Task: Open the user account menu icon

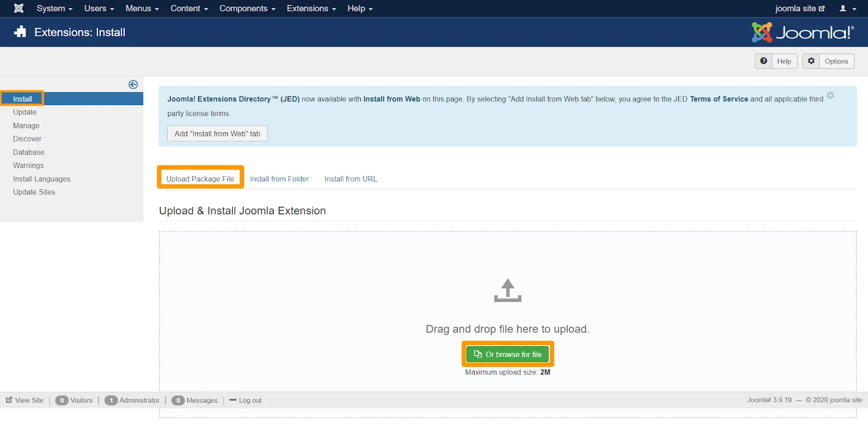Action: pyautogui.click(x=848, y=8)
